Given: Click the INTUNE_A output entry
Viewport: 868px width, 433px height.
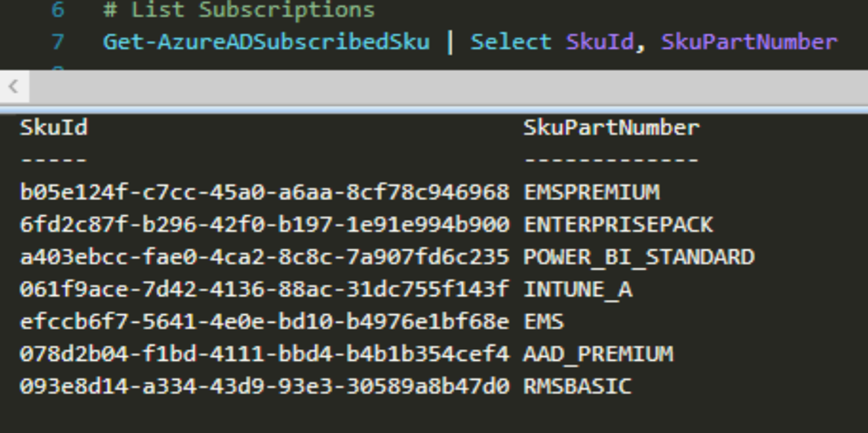Looking at the screenshot, I should point(577,289).
